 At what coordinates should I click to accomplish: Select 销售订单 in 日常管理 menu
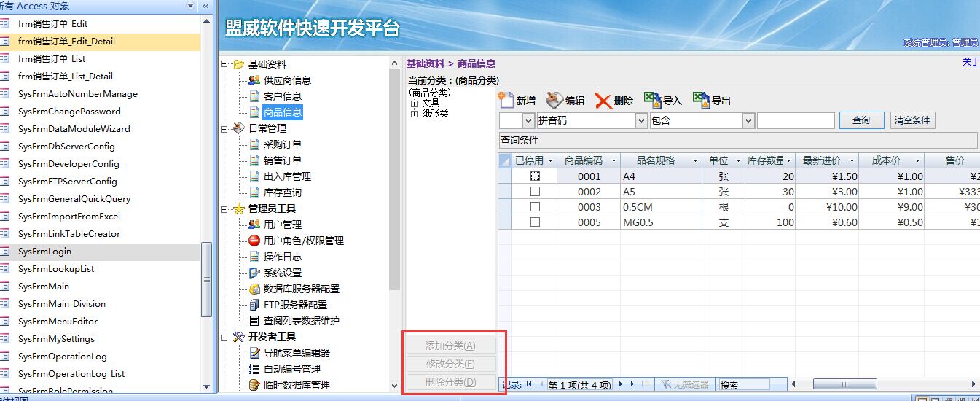tap(282, 160)
